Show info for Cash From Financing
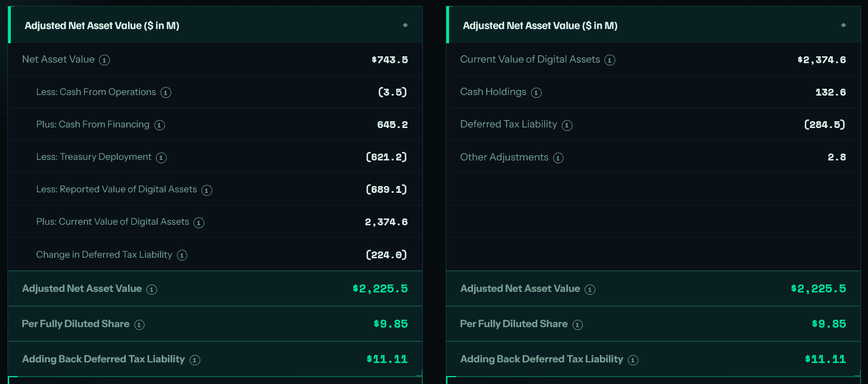The image size is (868, 384). click(x=159, y=125)
